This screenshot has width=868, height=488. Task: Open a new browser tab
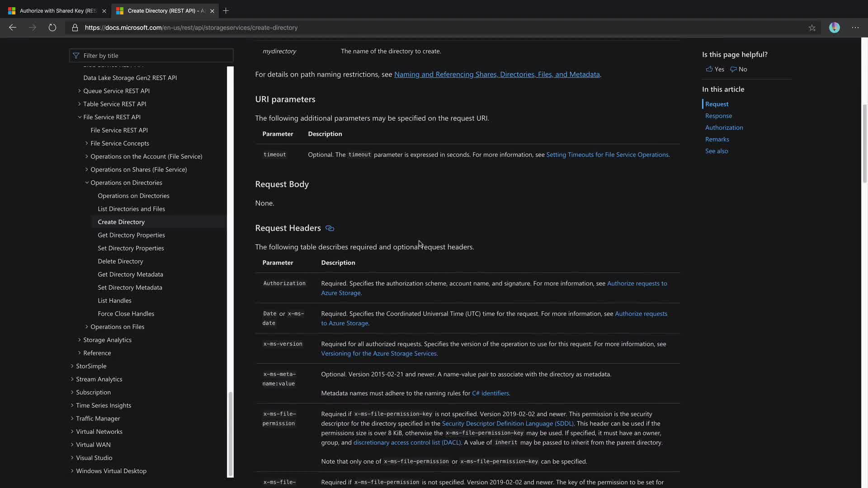pyautogui.click(x=226, y=10)
